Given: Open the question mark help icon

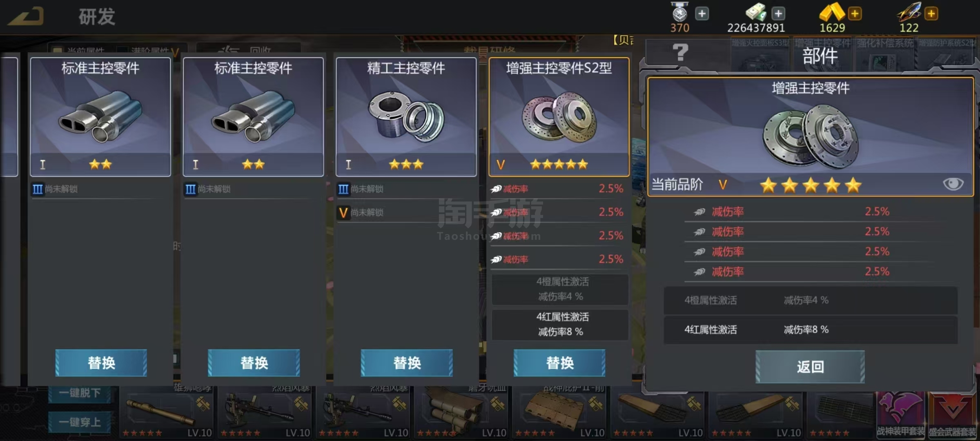Looking at the screenshot, I should (680, 53).
